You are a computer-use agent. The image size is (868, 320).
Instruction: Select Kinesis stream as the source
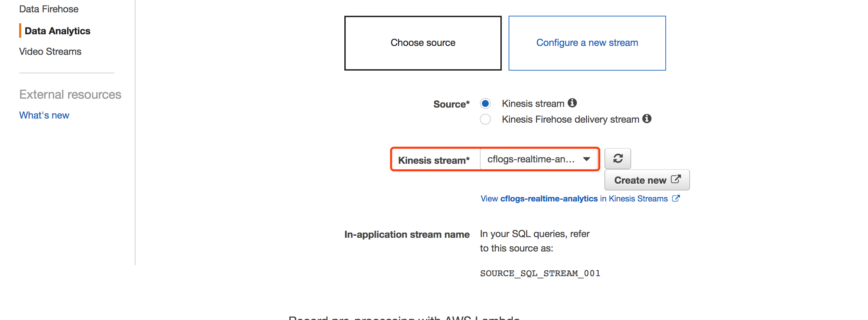click(x=485, y=103)
